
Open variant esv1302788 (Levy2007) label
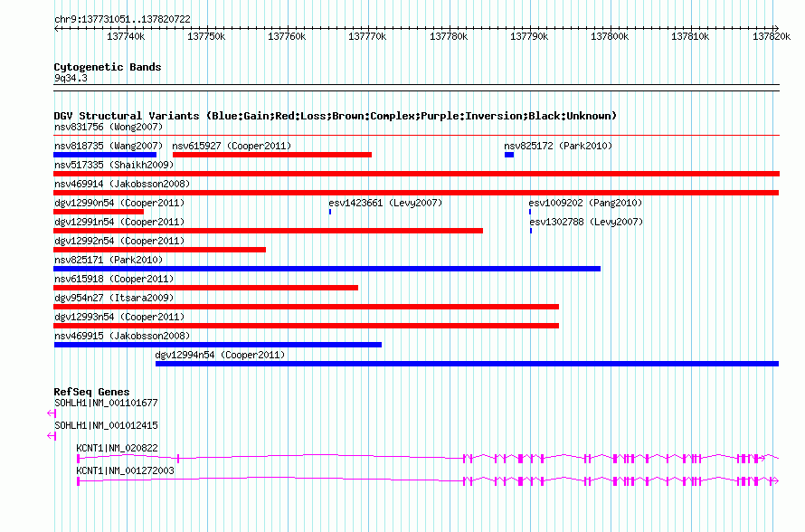point(586,222)
